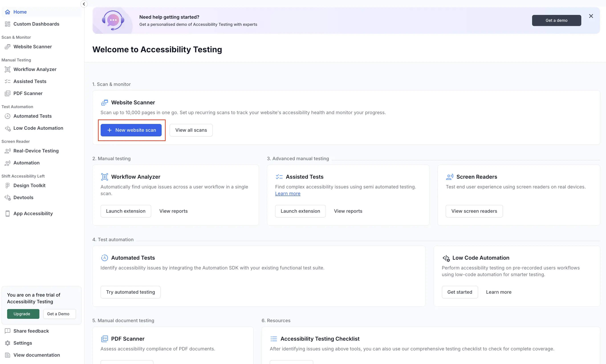Click the App Accessibility phone icon
This screenshot has width=606, height=364.
point(8,213)
